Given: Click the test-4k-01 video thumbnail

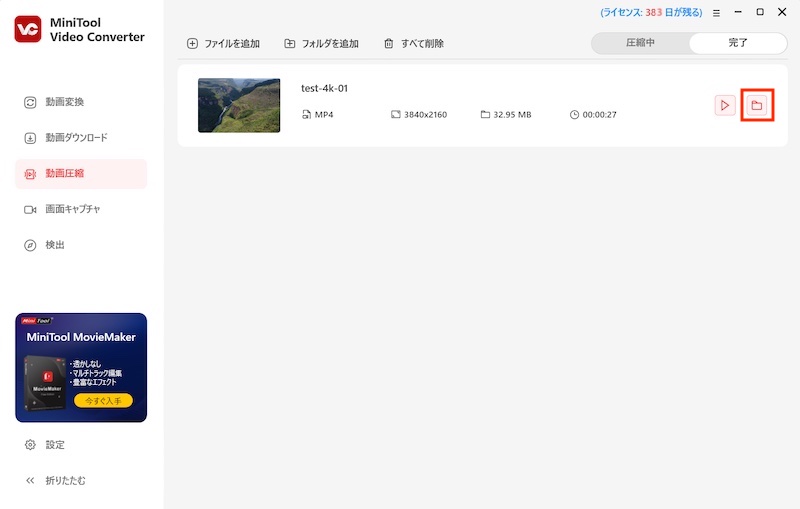Looking at the screenshot, I should pyautogui.click(x=239, y=105).
